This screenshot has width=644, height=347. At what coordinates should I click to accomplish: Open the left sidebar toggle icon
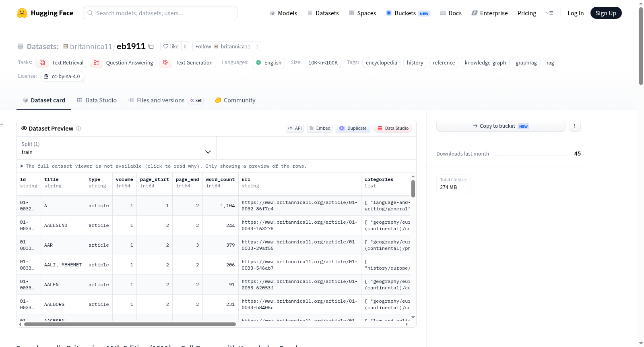tap(2, 125)
